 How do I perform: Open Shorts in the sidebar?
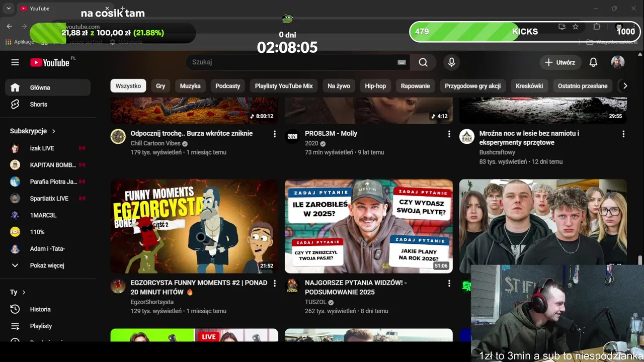pyautogui.click(x=48, y=104)
